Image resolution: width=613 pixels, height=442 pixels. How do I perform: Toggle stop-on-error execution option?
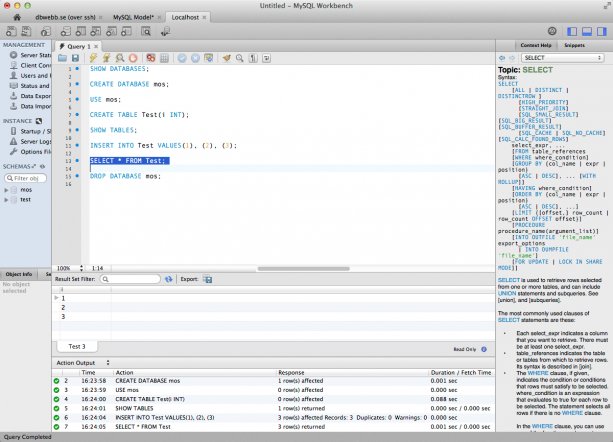coord(151,58)
